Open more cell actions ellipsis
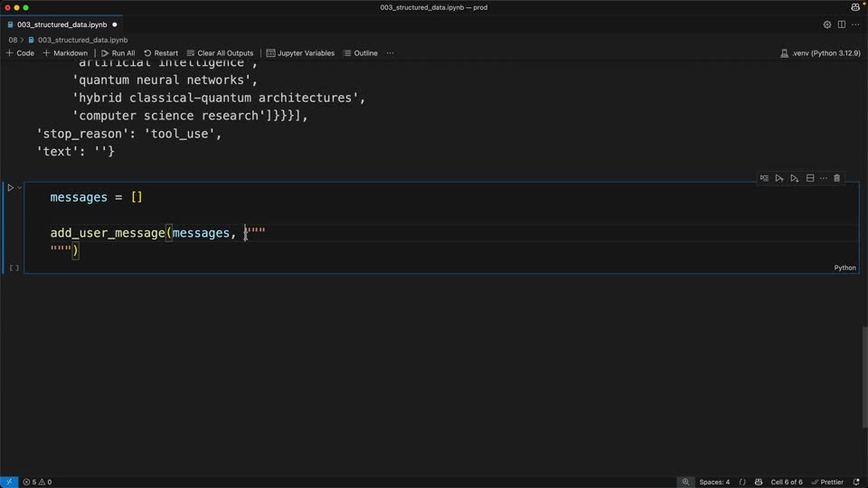 823,178
